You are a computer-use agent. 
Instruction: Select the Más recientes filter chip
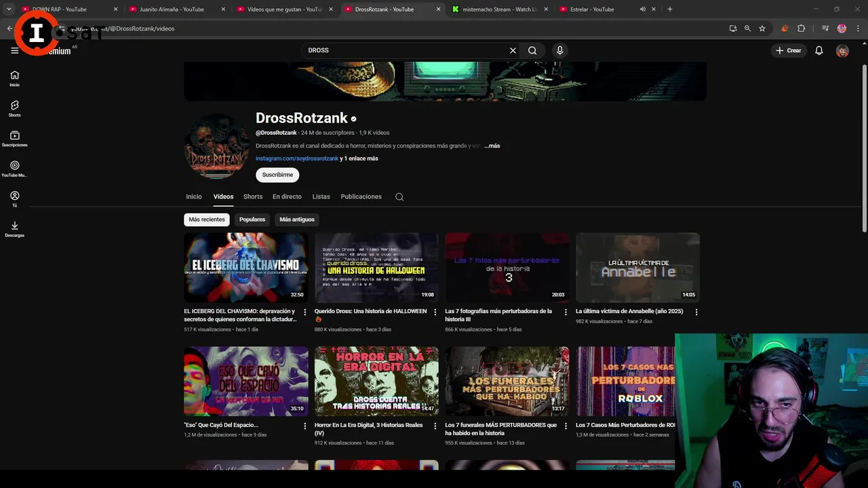(x=207, y=220)
